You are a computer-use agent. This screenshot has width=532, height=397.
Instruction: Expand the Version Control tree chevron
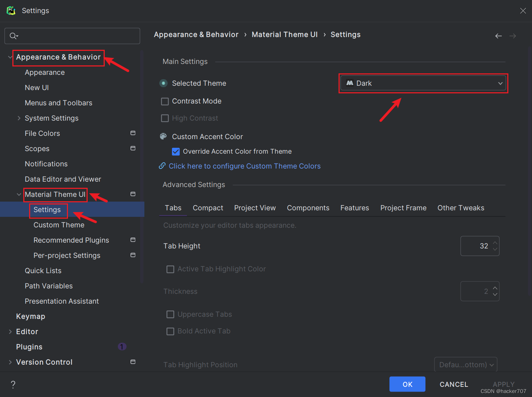pyautogui.click(x=10, y=362)
